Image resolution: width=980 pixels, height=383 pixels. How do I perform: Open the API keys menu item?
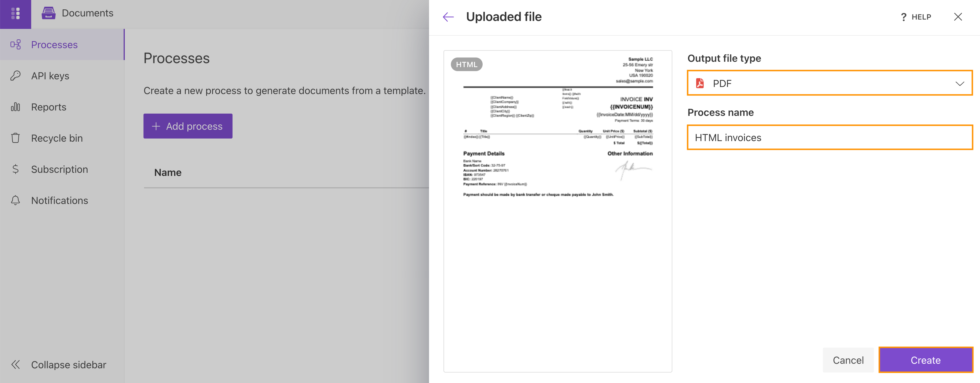pos(62,76)
